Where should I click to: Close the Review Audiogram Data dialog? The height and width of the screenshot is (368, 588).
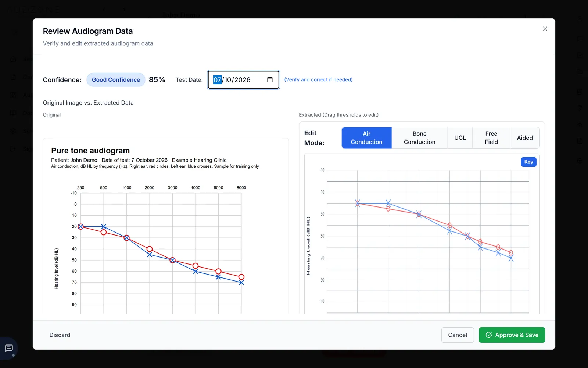545,29
